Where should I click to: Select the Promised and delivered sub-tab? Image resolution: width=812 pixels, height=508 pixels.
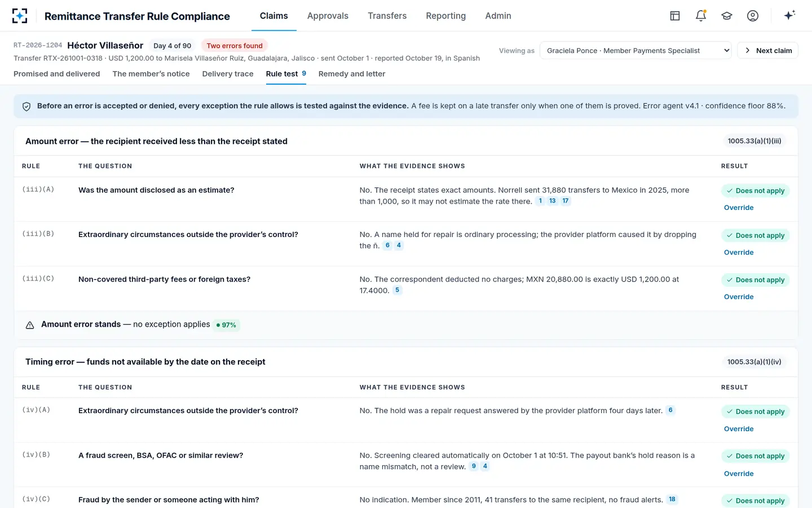click(57, 74)
